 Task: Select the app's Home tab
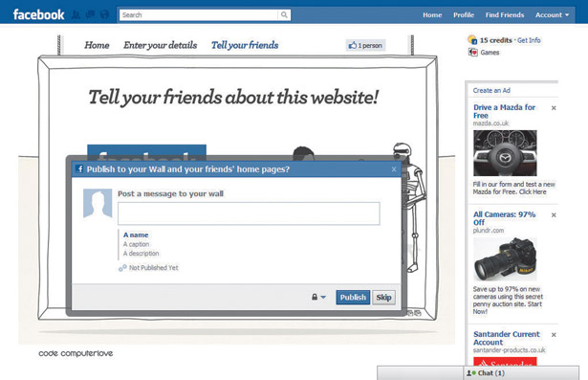[97, 45]
